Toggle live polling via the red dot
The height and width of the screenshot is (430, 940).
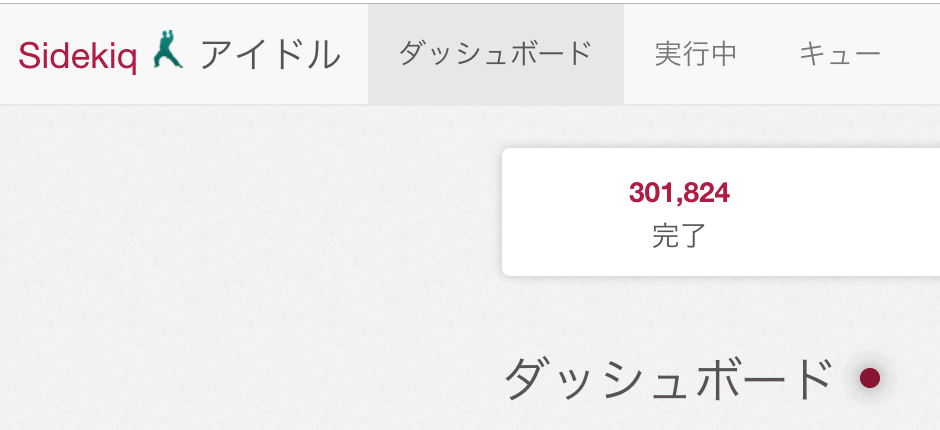click(x=869, y=378)
